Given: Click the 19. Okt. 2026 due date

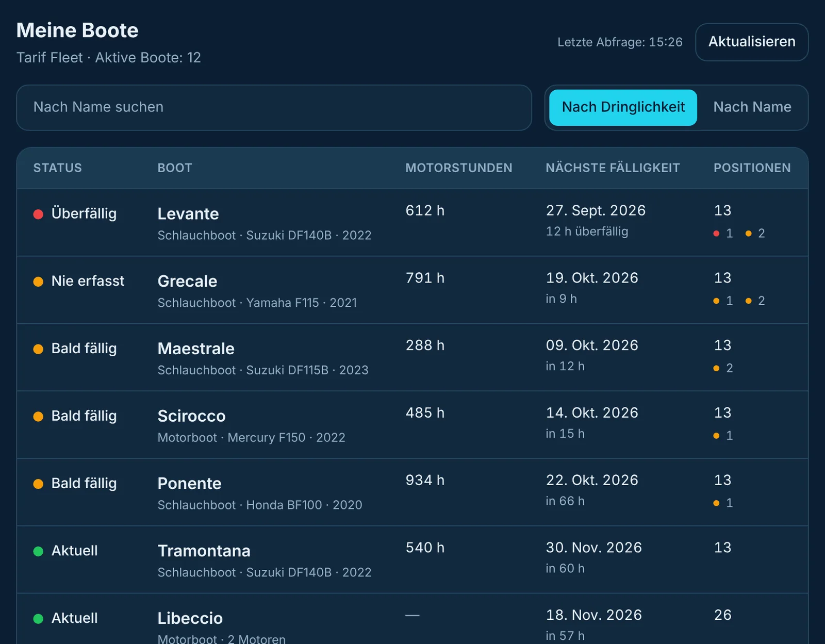Looking at the screenshot, I should [x=592, y=278].
